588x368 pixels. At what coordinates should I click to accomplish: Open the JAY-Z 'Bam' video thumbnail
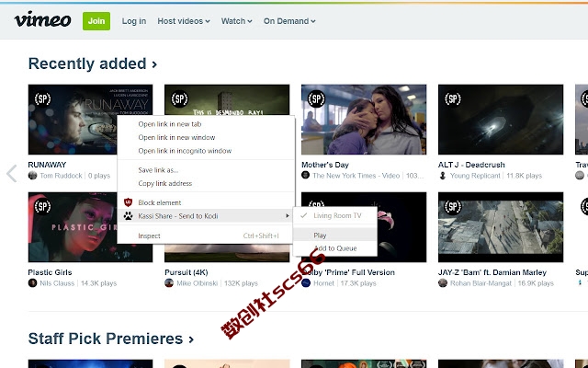(501, 227)
